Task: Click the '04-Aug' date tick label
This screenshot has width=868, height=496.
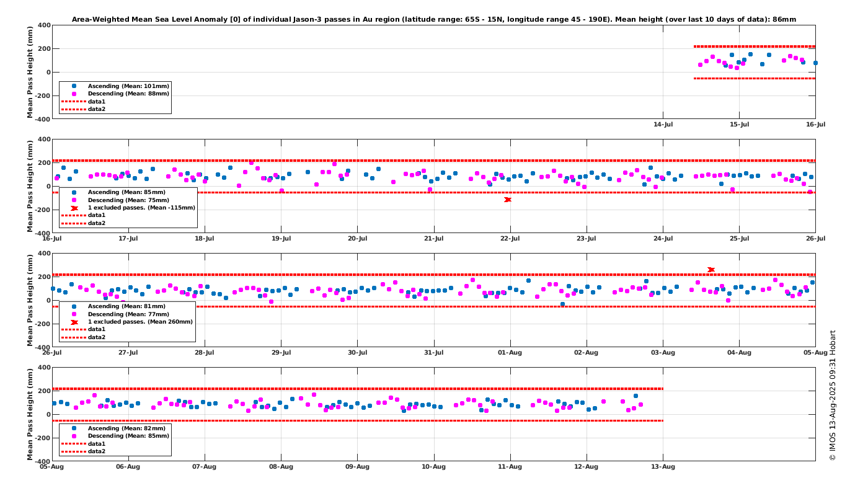Action: tap(739, 353)
